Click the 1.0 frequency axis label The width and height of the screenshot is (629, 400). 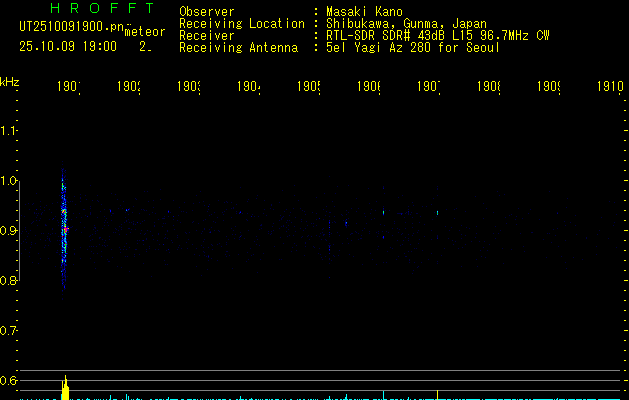click(x=9, y=181)
